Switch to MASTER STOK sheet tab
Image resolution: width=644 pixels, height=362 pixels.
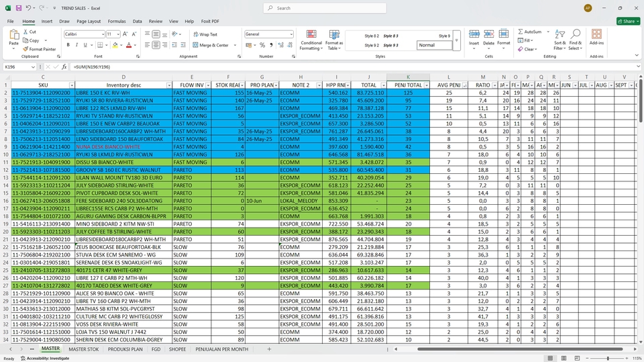[84, 349]
